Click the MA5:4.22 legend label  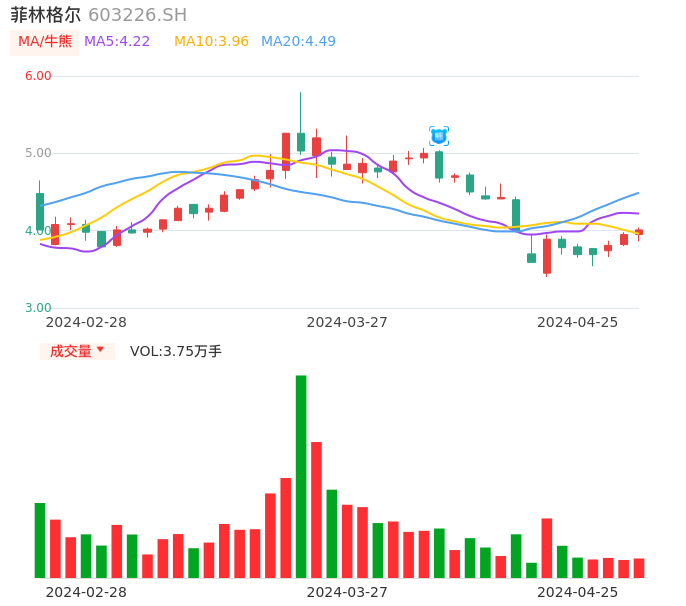coord(117,42)
